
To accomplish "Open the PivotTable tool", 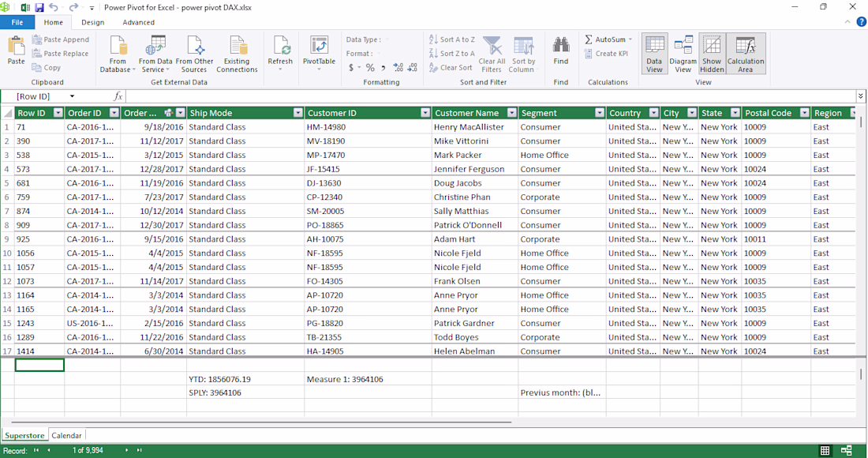I will 319,53.
